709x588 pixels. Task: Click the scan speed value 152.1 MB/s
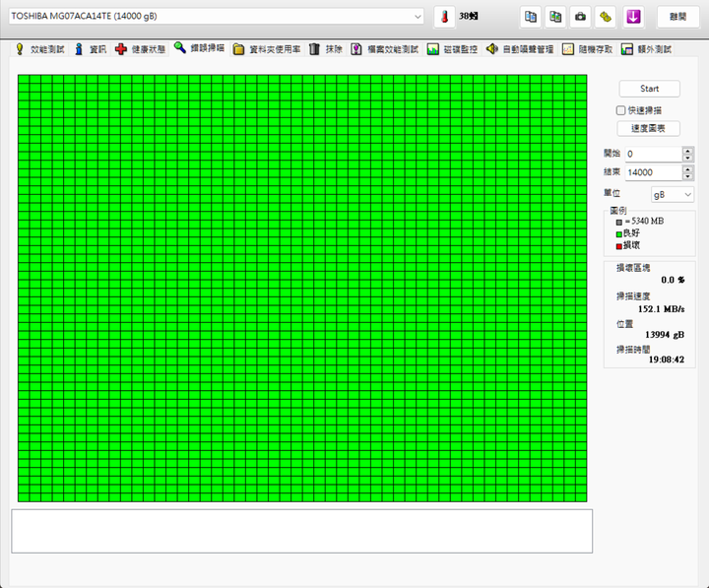[661, 309]
